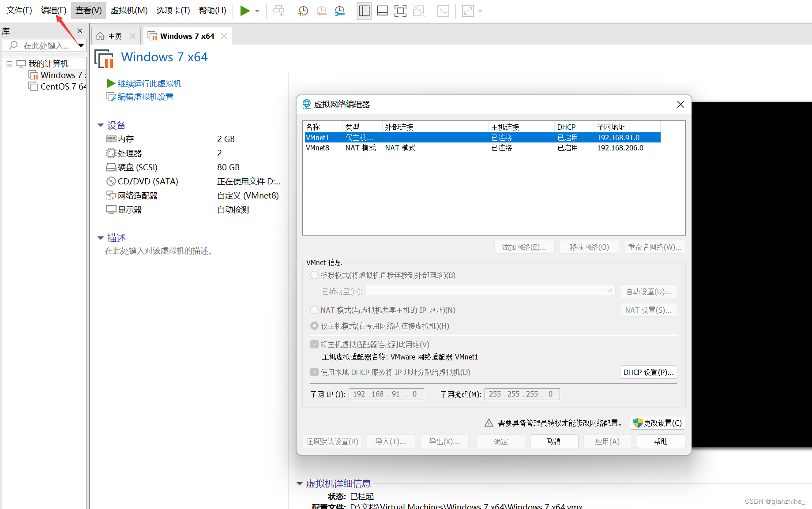
Task: Collapse the 描述 section
Action: (x=101, y=238)
